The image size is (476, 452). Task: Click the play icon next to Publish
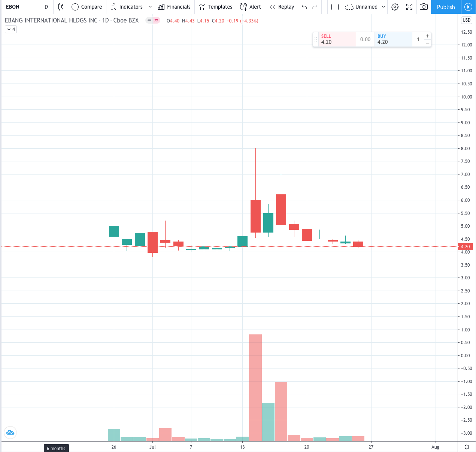click(468, 7)
